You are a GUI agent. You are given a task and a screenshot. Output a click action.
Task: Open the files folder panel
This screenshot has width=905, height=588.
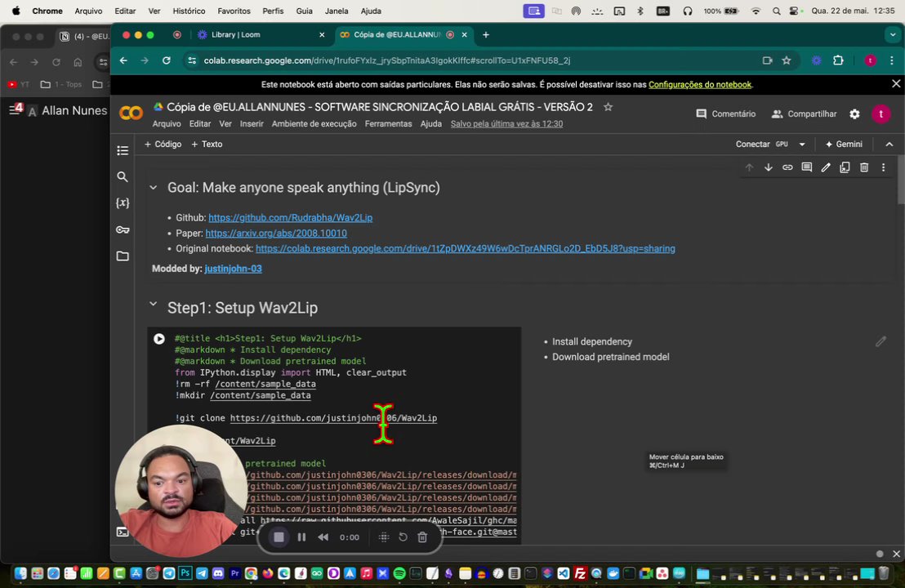[x=123, y=256]
